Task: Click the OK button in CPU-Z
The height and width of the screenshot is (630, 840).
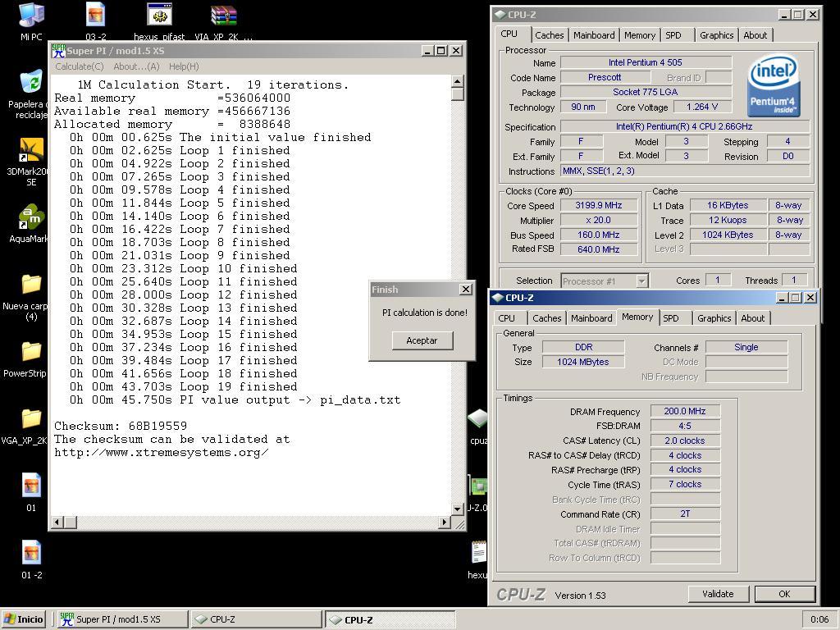Action: pos(785,594)
